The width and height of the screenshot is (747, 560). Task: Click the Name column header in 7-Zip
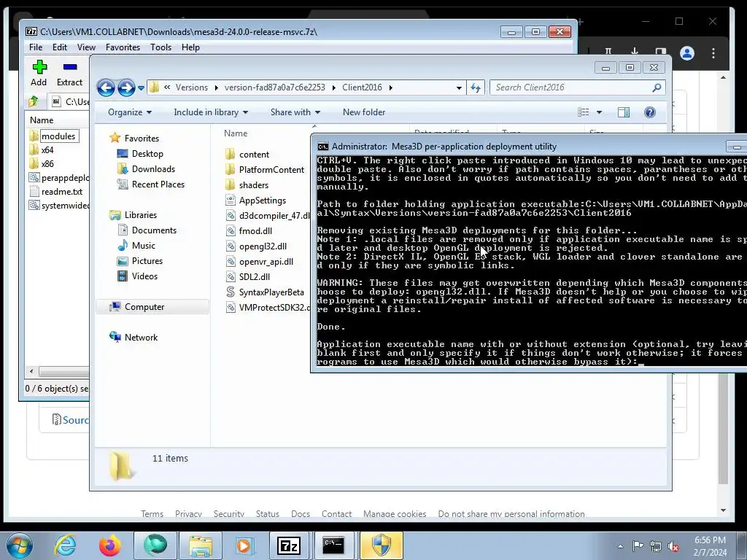point(42,120)
